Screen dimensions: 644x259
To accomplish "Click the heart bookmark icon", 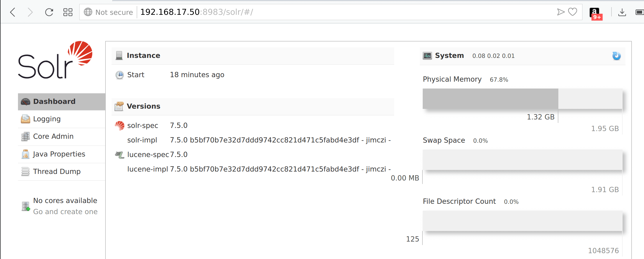I will 573,12.
